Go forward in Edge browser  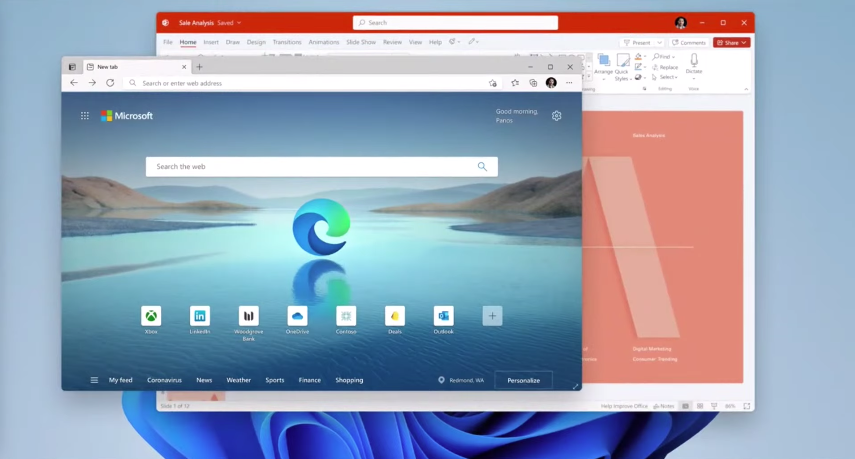pos(92,83)
